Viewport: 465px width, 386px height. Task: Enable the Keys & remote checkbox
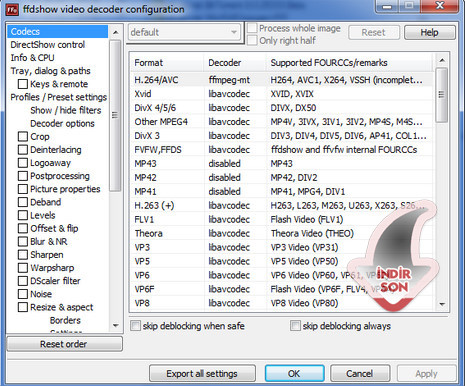(23, 84)
